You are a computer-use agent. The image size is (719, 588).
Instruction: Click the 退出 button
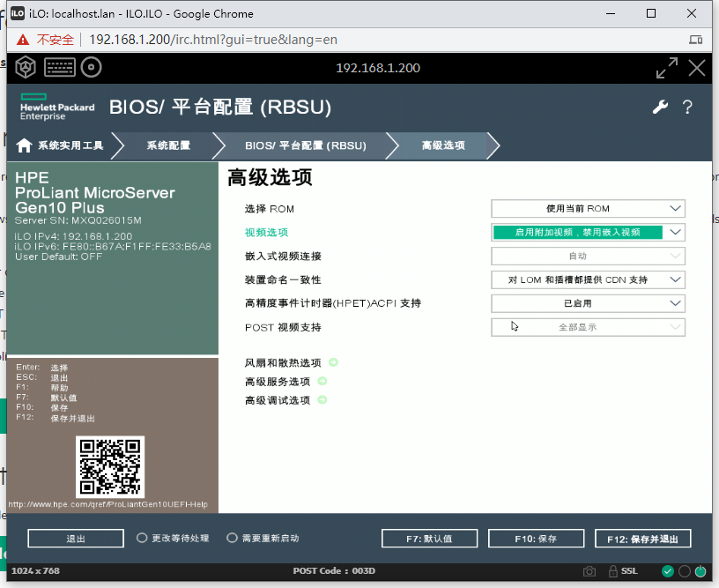pyautogui.click(x=75, y=538)
